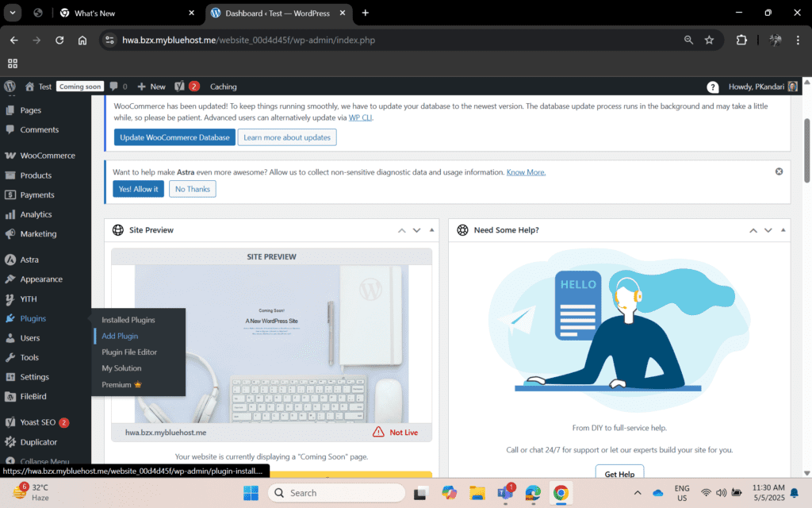The image size is (812, 508).
Task: Move Site Preview widget up
Action: pyautogui.click(x=402, y=230)
